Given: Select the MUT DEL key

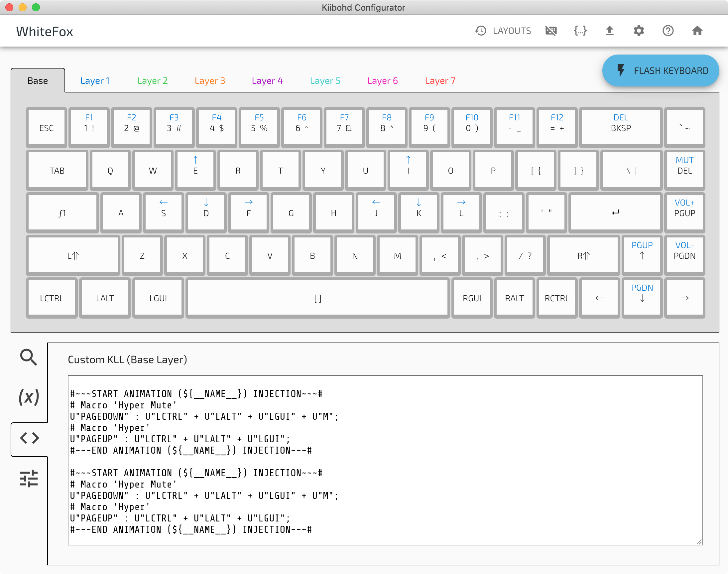Looking at the screenshot, I should pos(685,170).
